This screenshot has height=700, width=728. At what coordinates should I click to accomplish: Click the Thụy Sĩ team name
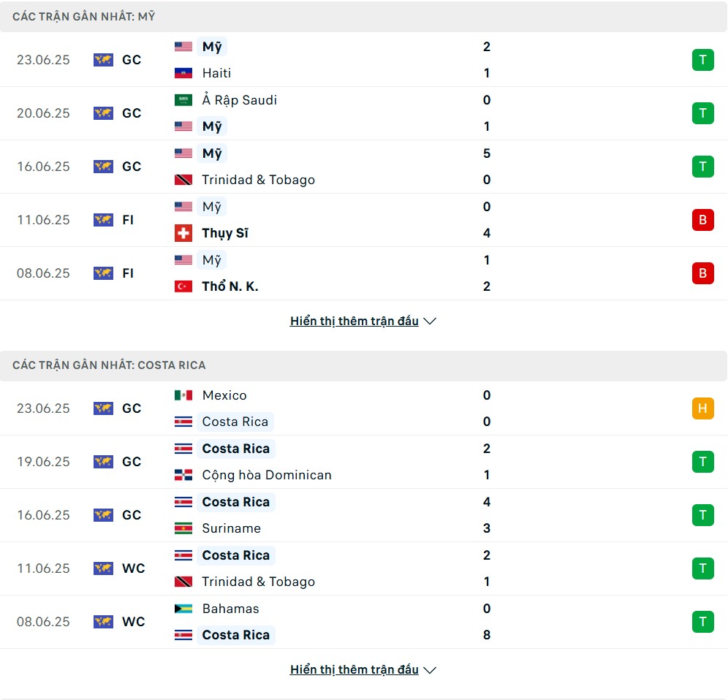225,233
